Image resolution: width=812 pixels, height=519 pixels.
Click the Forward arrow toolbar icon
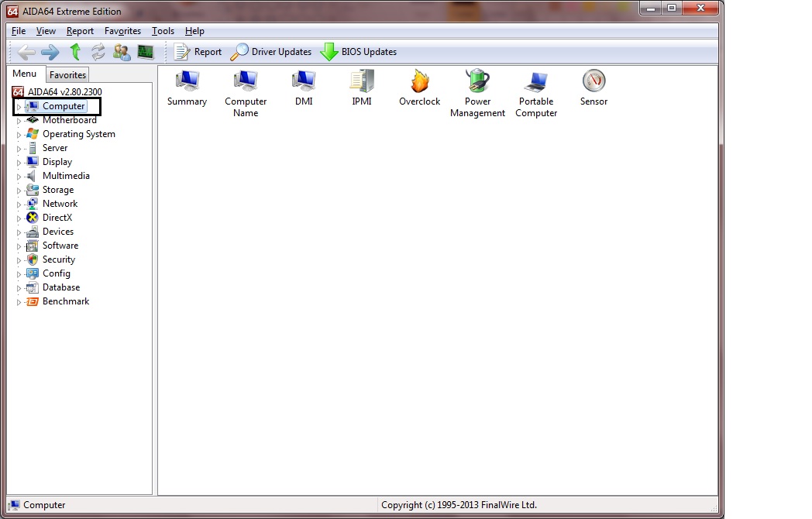click(50, 52)
